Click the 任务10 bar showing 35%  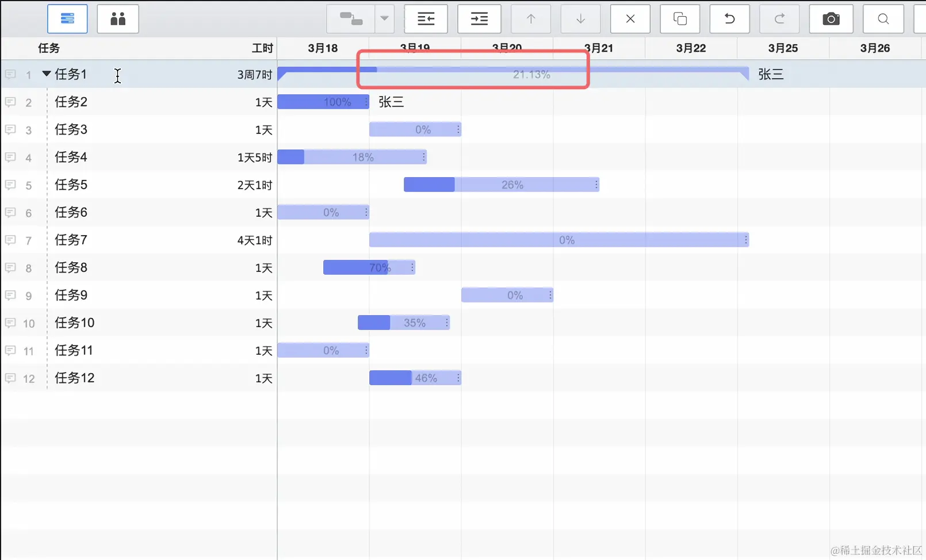(x=404, y=323)
